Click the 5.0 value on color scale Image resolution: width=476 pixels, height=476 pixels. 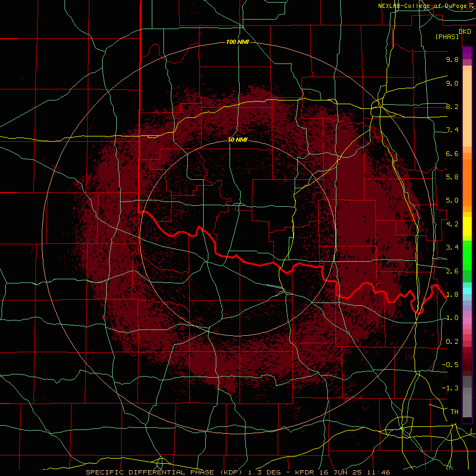[452, 200]
